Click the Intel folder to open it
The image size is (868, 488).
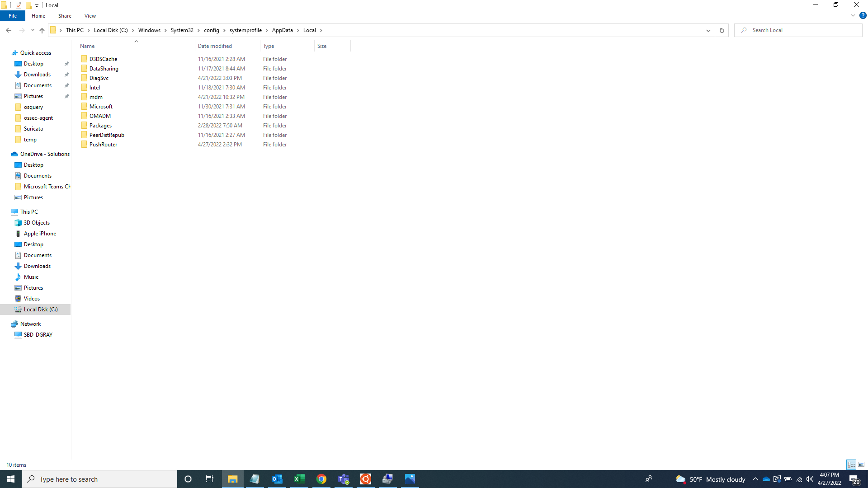94,87
